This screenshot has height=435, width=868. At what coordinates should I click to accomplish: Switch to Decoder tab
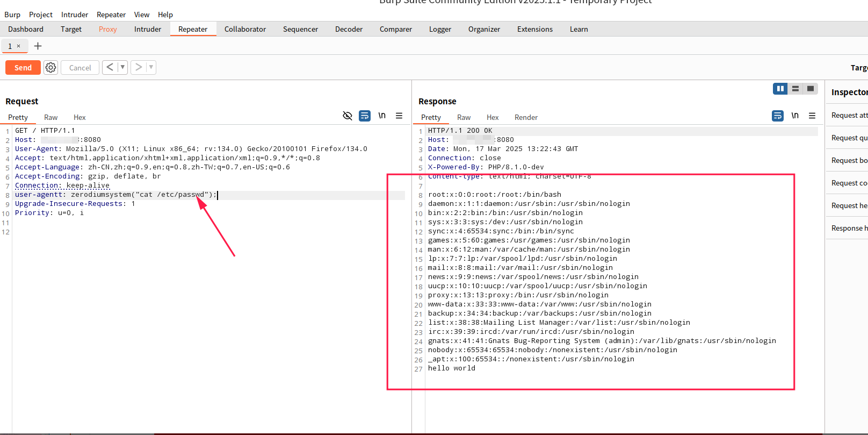pyautogui.click(x=349, y=29)
